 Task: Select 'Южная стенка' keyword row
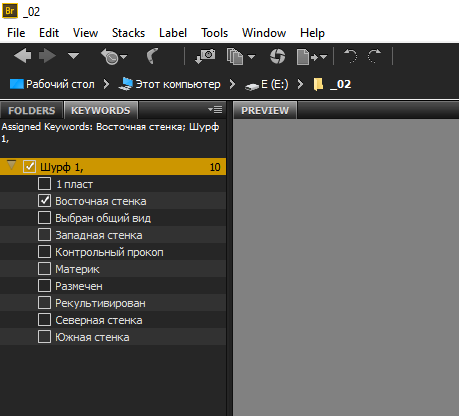point(113,337)
